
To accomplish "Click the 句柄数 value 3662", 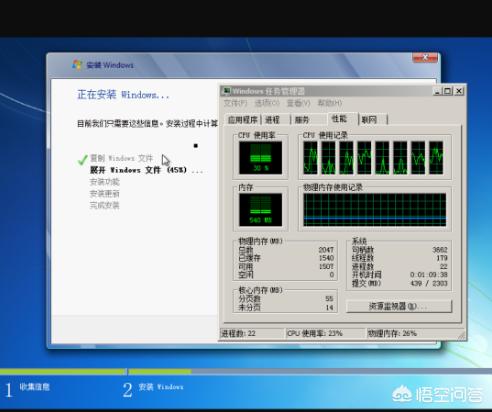I will pos(440,250).
